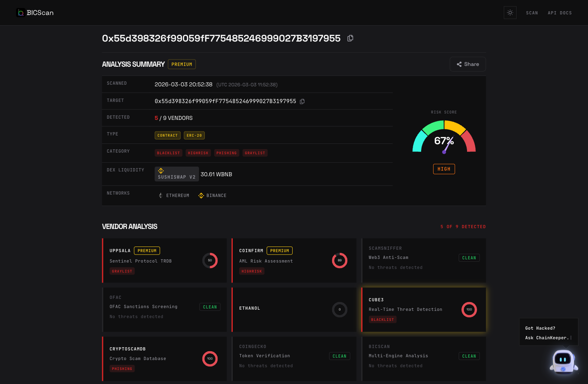Open the API DOCS page
The image size is (588, 384).
(x=560, y=13)
